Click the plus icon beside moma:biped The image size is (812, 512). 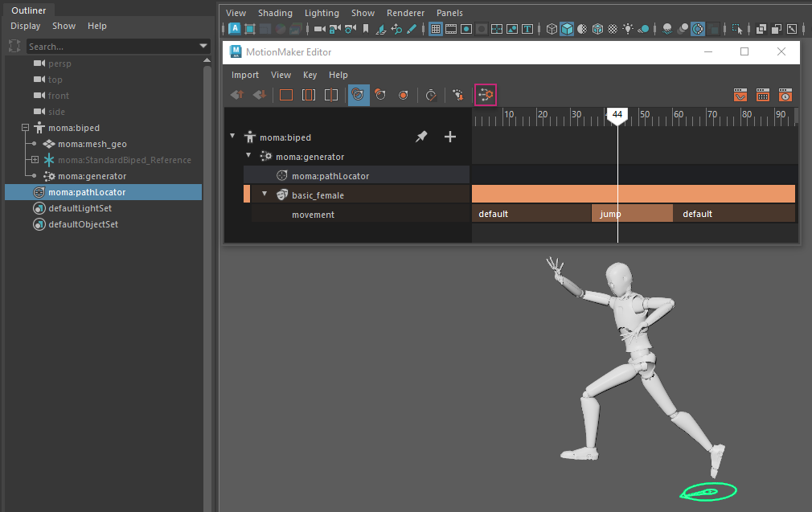pos(450,137)
